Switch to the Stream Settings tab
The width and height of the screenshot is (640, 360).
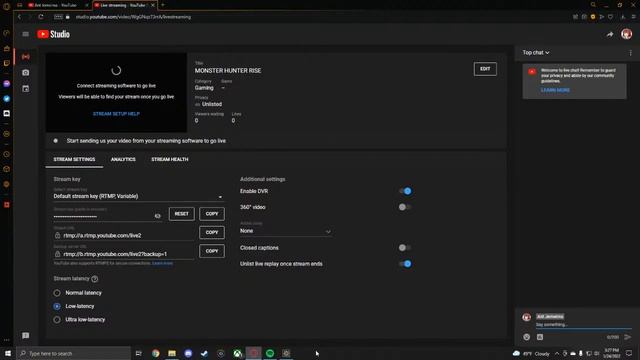click(74, 160)
